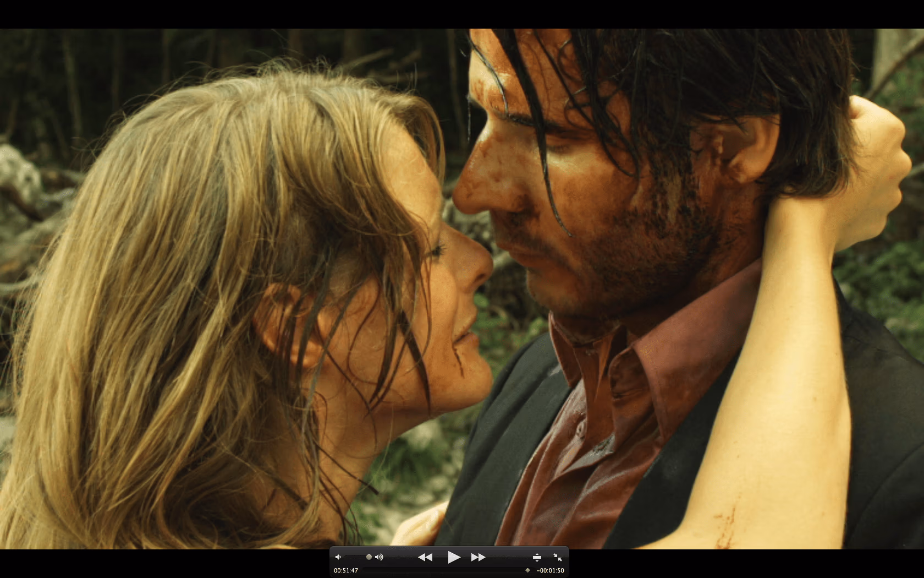The width and height of the screenshot is (924, 578).
Task: Click remaining time -00:01:50
Action: [551, 570]
